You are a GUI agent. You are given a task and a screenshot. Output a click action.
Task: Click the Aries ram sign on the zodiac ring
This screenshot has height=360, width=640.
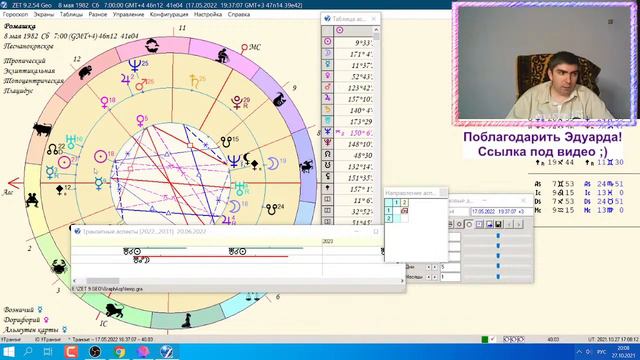[85, 72]
